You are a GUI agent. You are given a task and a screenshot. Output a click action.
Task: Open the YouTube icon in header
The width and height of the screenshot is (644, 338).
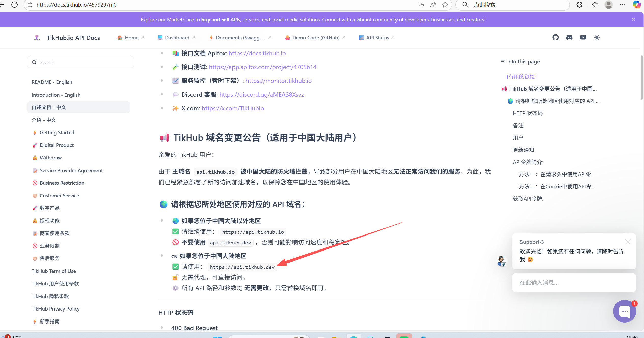point(583,38)
